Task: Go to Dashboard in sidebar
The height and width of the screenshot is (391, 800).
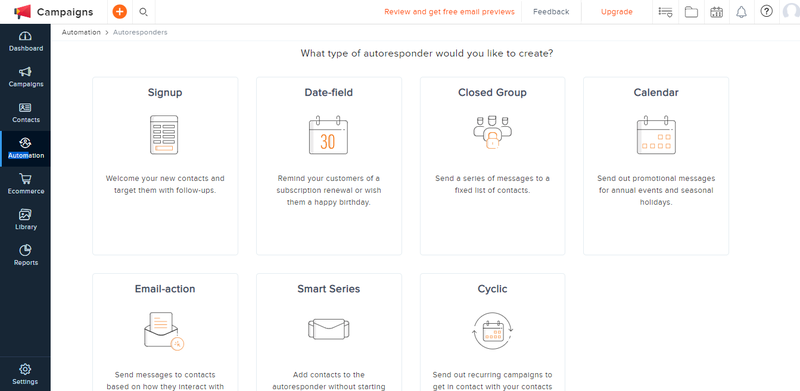Action: tap(26, 42)
